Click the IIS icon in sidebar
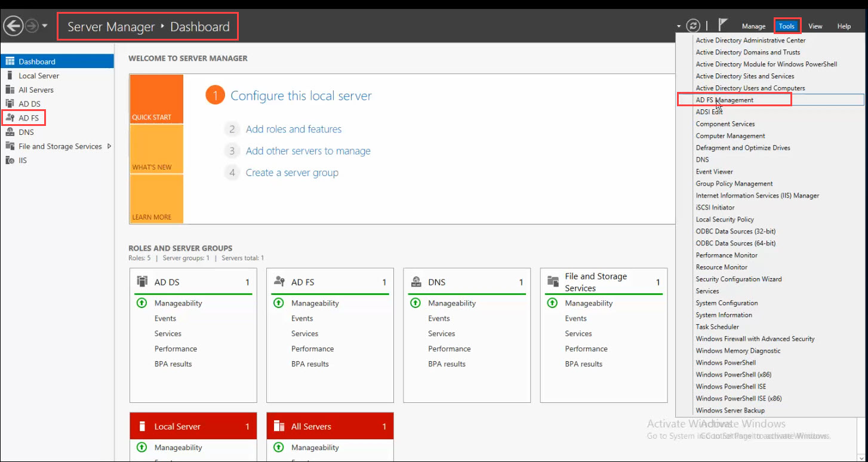The image size is (868, 462). click(x=10, y=160)
